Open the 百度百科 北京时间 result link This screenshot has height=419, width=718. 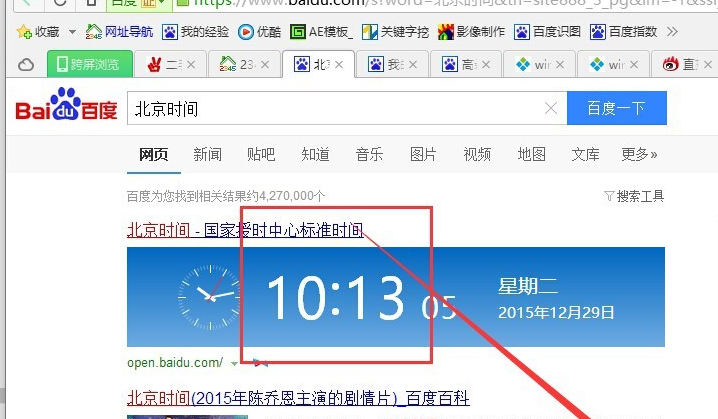point(298,399)
